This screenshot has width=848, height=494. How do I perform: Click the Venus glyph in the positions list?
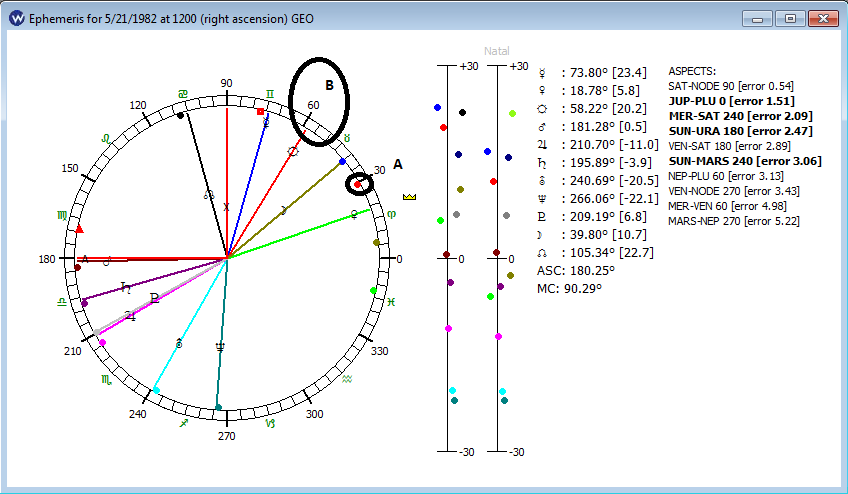pyautogui.click(x=542, y=91)
